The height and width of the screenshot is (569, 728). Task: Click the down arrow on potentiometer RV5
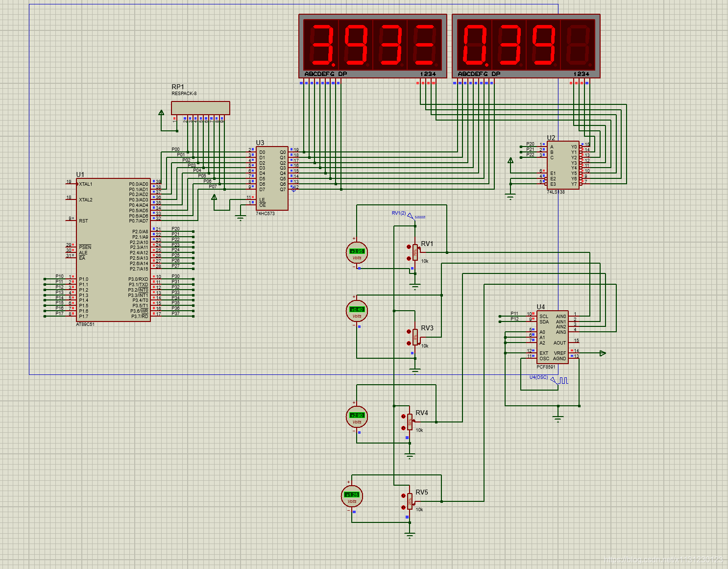coord(403,507)
